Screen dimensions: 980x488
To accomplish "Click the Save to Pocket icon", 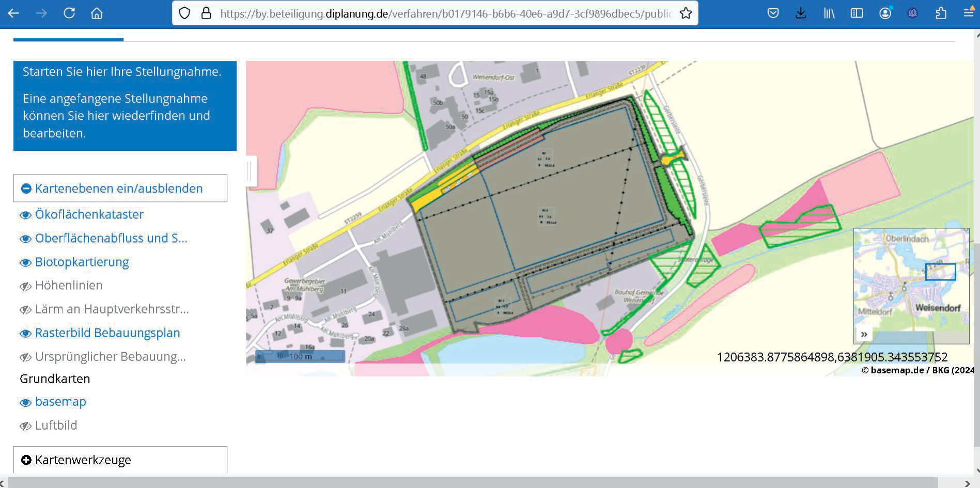I will [x=773, y=13].
